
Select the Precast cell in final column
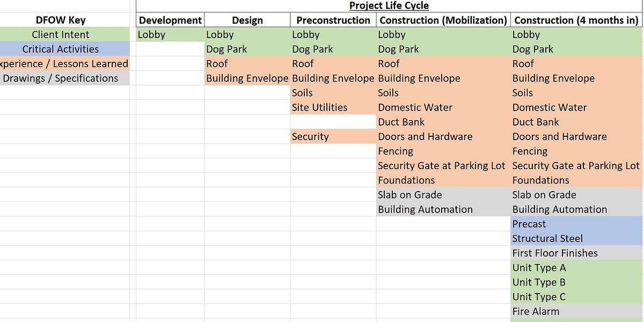[529, 224]
